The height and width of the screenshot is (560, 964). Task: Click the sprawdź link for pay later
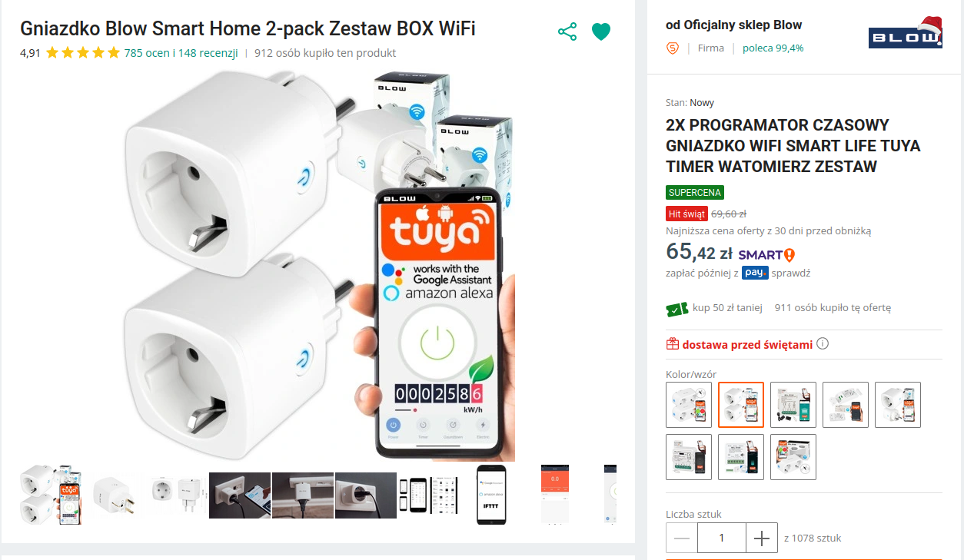coord(791,273)
